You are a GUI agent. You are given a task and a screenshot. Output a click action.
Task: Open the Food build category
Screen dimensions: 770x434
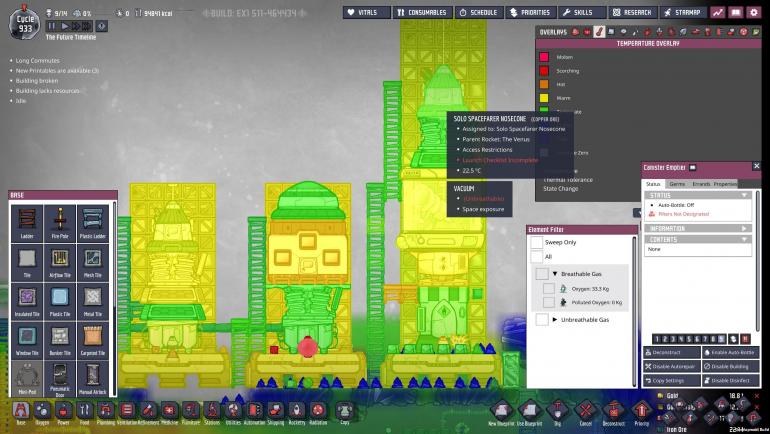click(84, 412)
